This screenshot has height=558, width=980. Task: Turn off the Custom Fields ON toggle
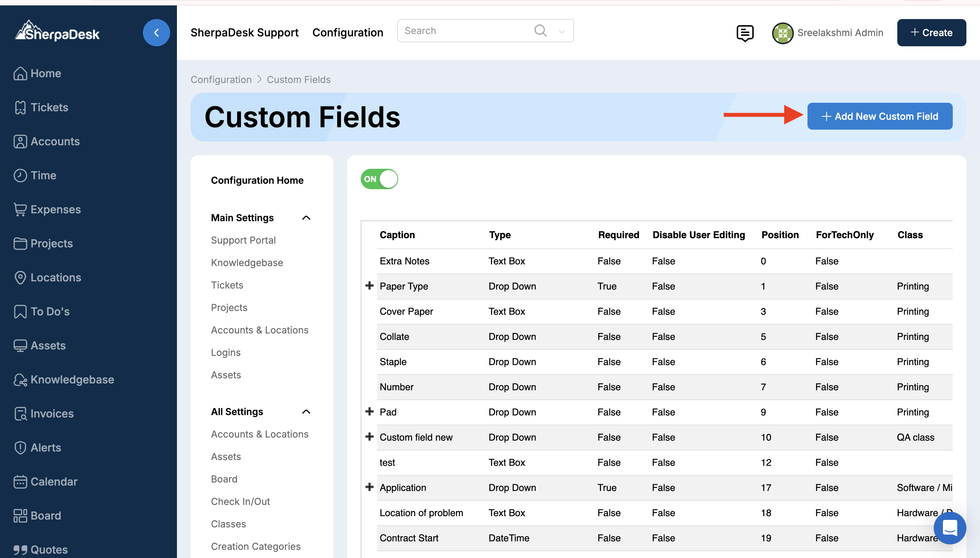379,179
